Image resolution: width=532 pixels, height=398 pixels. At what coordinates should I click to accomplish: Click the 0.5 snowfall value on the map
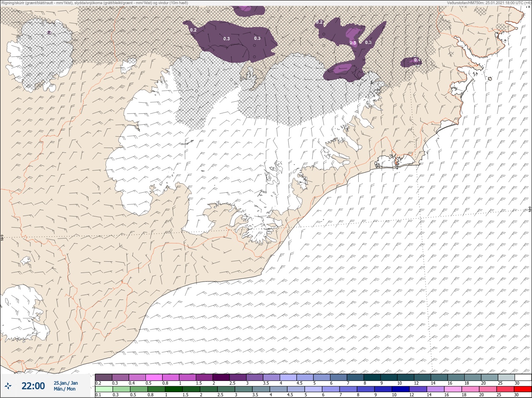pyautogui.click(x=353, y=43)
